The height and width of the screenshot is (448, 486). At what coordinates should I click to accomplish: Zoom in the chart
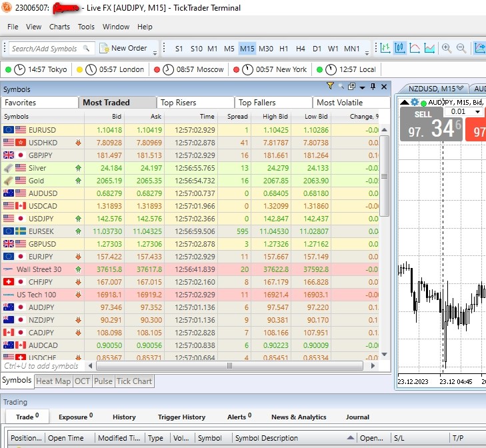click(446, 48)
